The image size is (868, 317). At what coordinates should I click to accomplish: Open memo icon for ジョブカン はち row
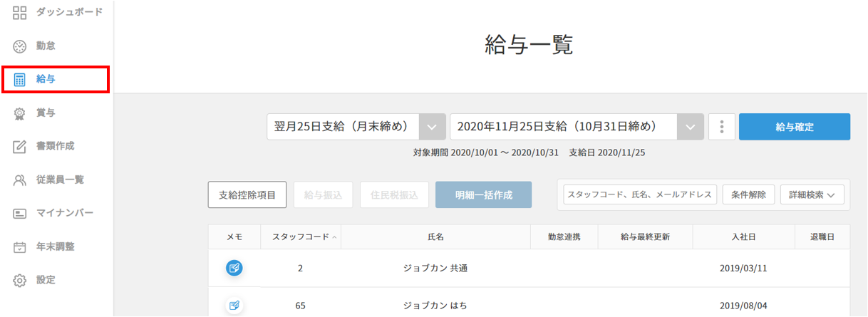point(234,306)
